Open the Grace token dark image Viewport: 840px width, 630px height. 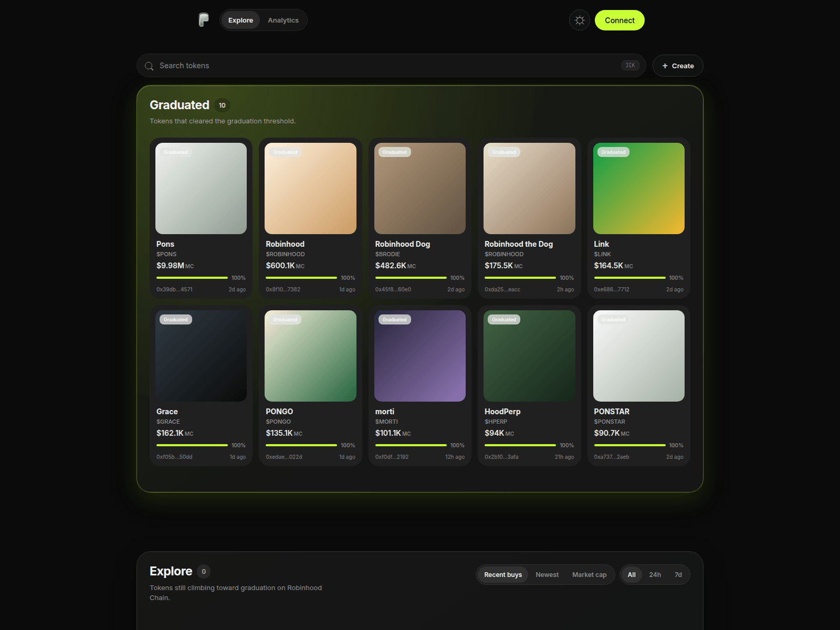pyautogui.click(x=201, y=356)
